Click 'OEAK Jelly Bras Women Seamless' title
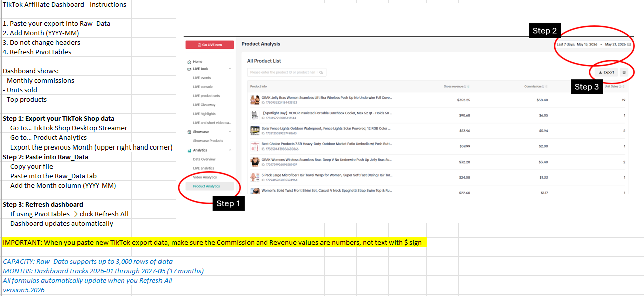The image size is (644, 296). [327, 98]
